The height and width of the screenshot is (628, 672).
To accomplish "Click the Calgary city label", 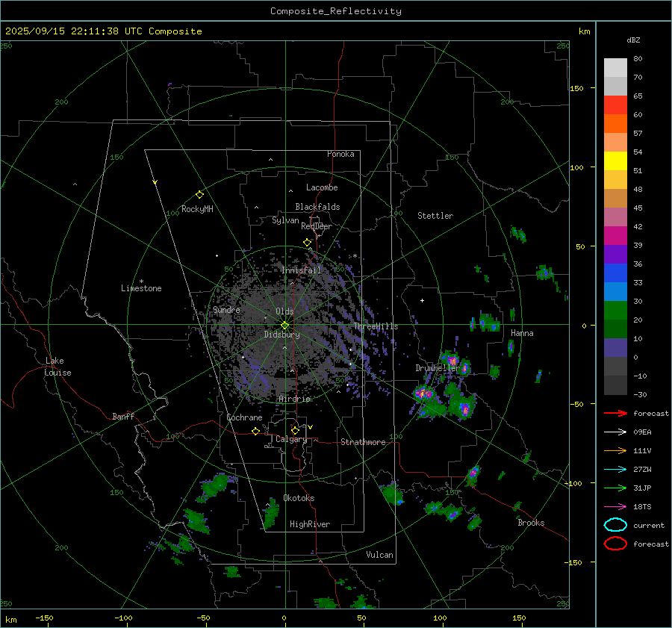I will [x=291, y=439].
